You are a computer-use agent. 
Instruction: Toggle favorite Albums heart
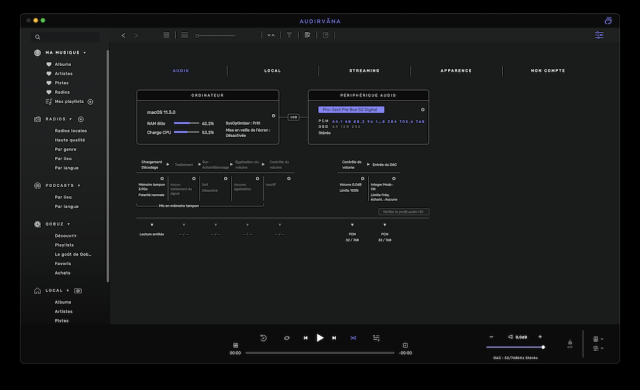(x=49, y=64)
